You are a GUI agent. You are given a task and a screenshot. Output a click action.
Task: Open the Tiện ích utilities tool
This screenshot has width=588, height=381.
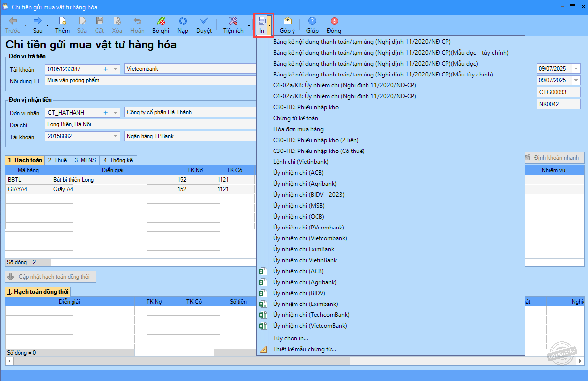(233, 25)
